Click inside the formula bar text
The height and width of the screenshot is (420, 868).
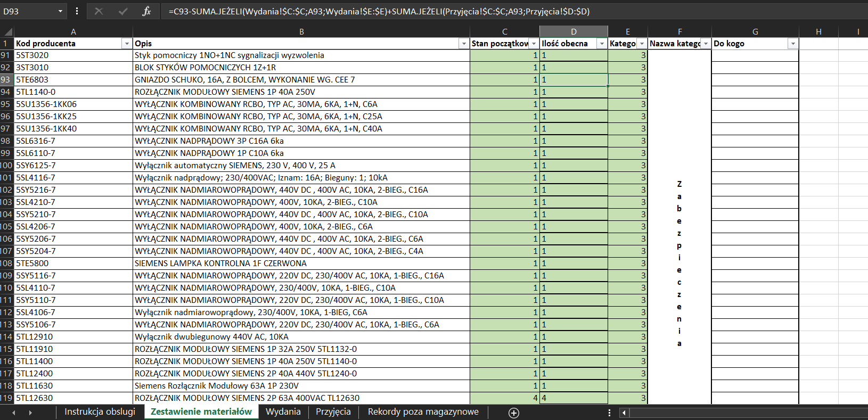(x=379, y=11)
